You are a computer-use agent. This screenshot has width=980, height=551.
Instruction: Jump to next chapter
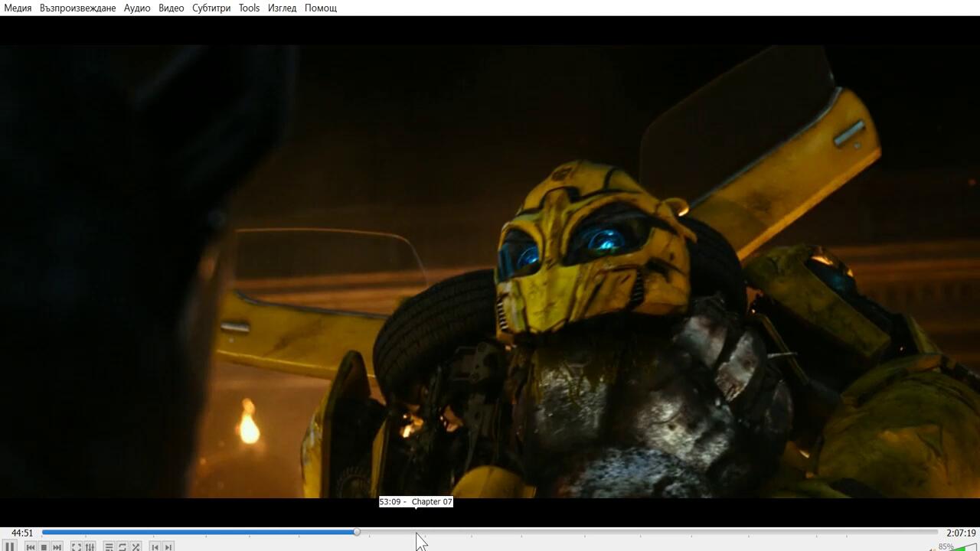(168, 546)
